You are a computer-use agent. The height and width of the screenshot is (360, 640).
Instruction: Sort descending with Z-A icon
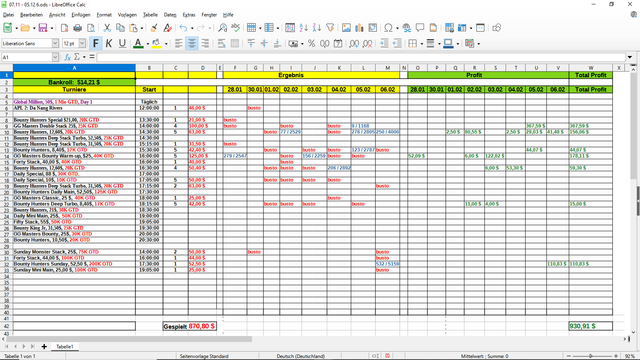(x=317, y=28)
